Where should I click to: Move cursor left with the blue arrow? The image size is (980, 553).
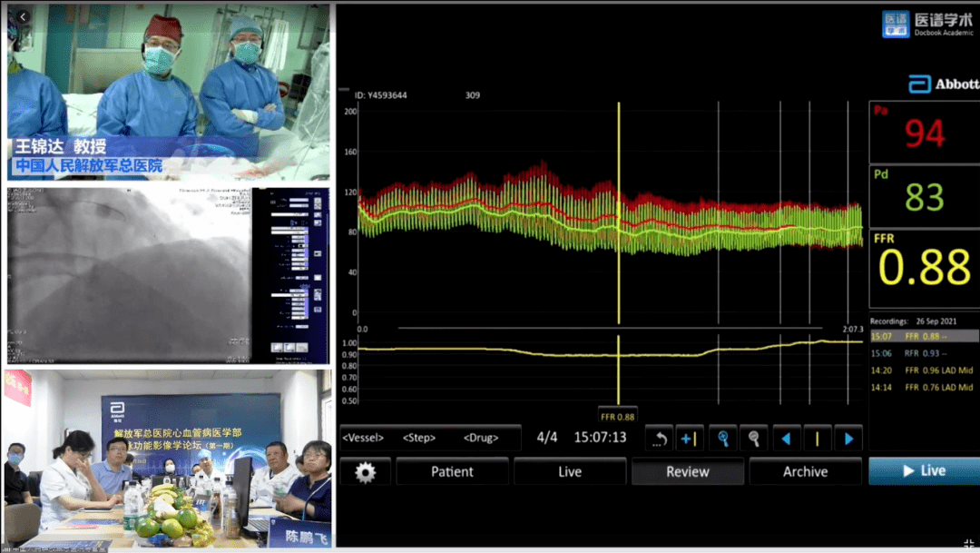coord(785,439)
